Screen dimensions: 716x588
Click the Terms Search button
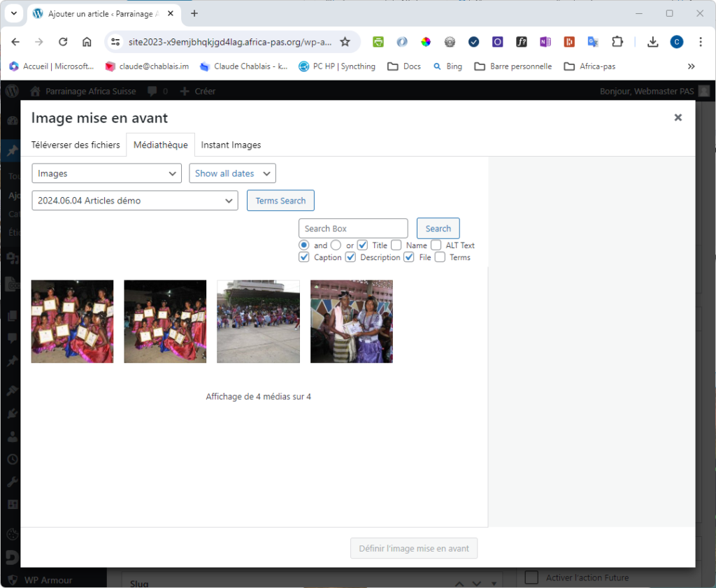(280, 201)
